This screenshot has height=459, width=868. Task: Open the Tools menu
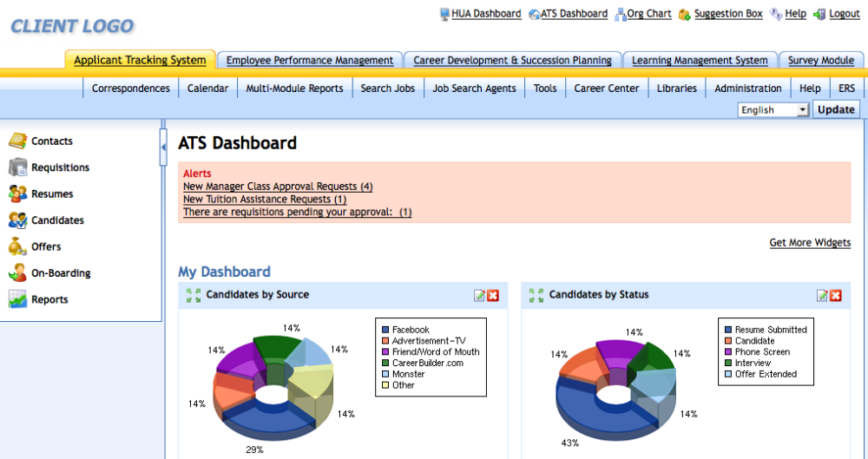pyautogui.click(x=545, y=88)
